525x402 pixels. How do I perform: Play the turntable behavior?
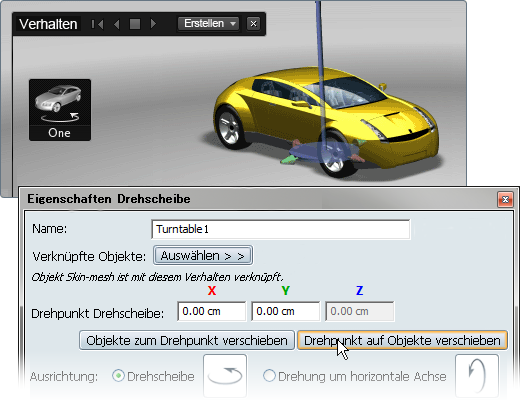point(153,24)
